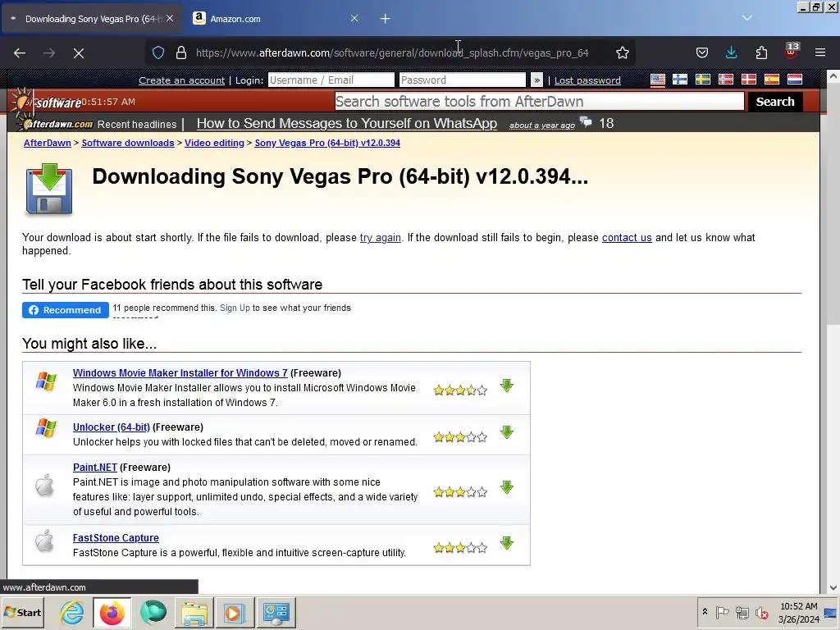This screenshot has height=630, width=840.
Task: Click the address bar URL
Action: tap(392, 53)
